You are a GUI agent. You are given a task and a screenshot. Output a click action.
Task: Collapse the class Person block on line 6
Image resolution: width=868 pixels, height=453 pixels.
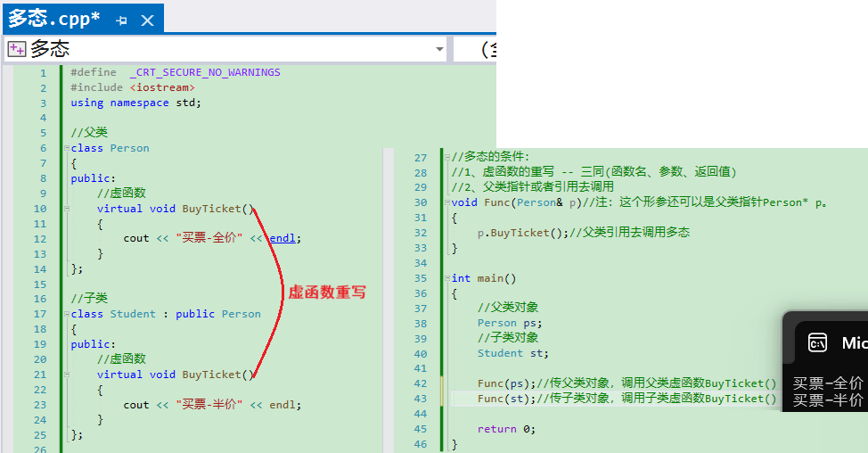(67, 148)
